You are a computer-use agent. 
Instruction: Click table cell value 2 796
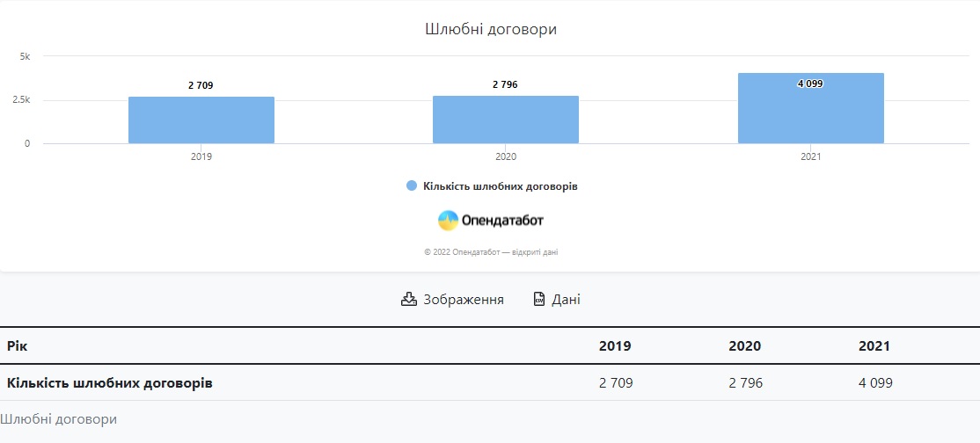(x=745, y=383)
